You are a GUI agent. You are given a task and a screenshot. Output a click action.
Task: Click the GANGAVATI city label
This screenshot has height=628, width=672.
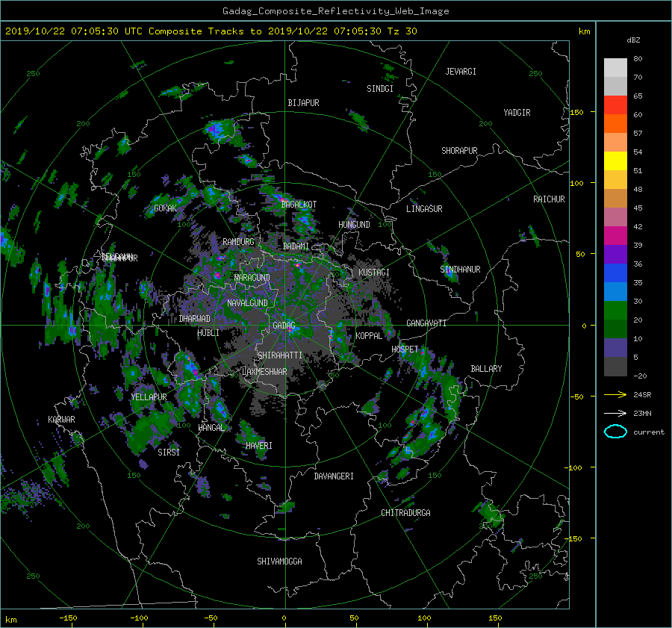click(x=426, y=323)
